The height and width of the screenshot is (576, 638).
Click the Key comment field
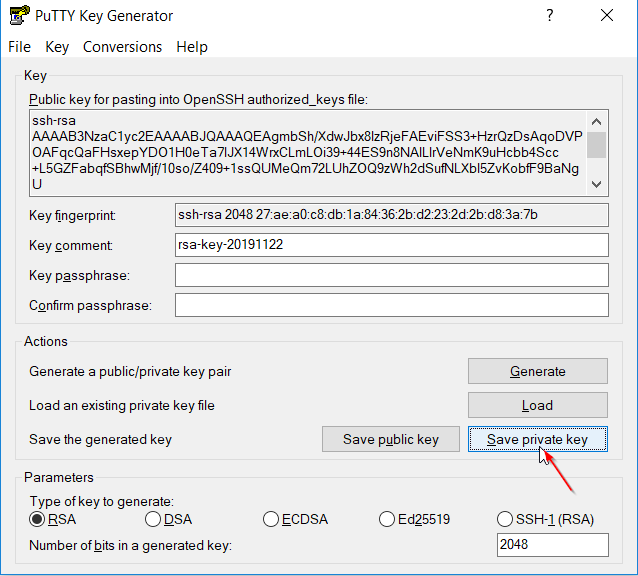point(391,245)
